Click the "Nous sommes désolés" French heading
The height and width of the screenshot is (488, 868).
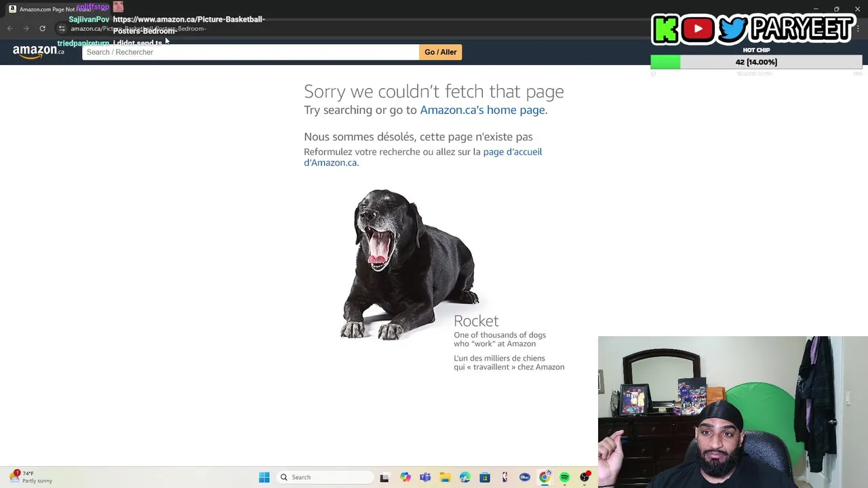418,137
